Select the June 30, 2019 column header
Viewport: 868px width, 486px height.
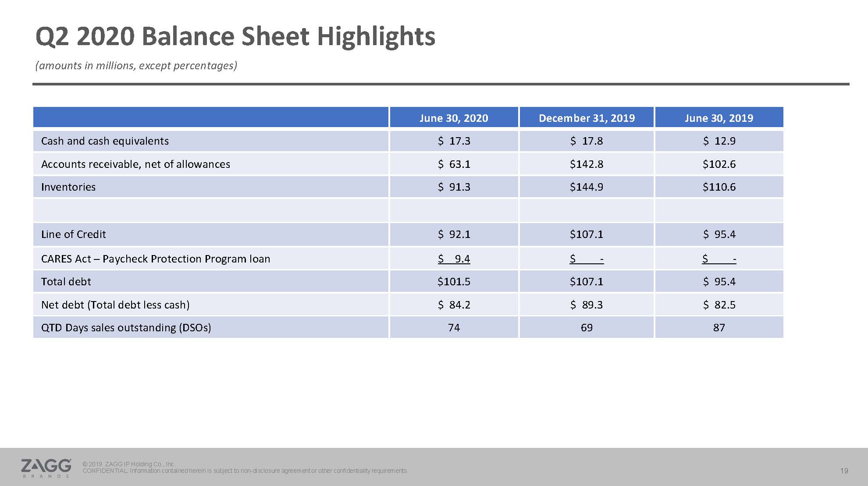point(719,118)
